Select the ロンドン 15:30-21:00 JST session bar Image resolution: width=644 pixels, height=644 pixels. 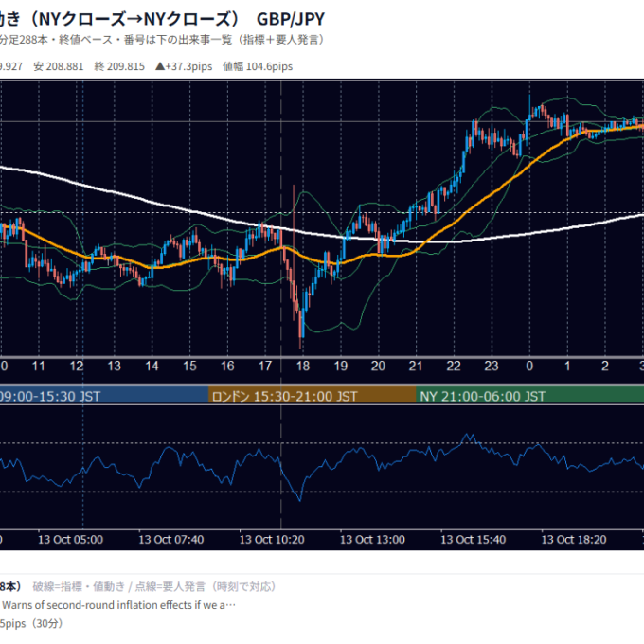tap(313, 396)
